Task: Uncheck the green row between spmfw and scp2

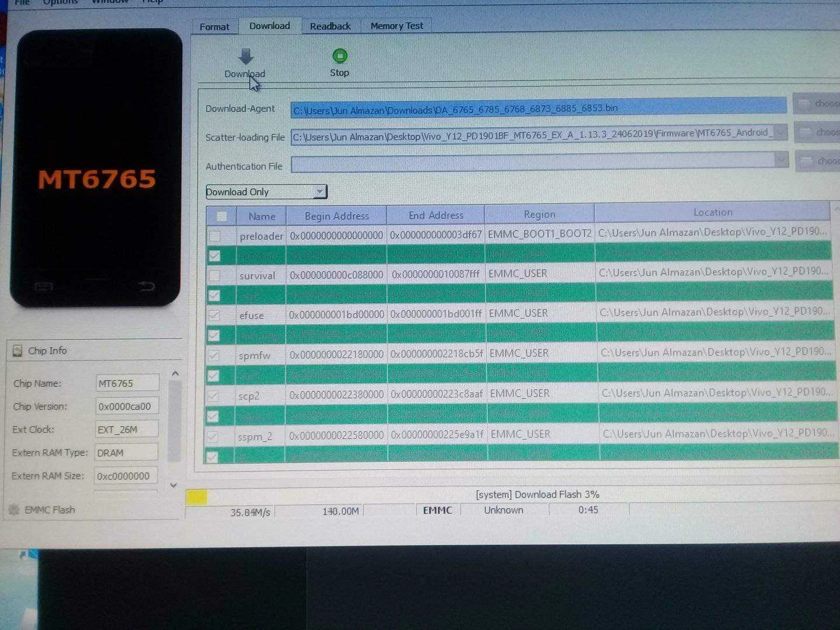Action: tap(213, 376)
